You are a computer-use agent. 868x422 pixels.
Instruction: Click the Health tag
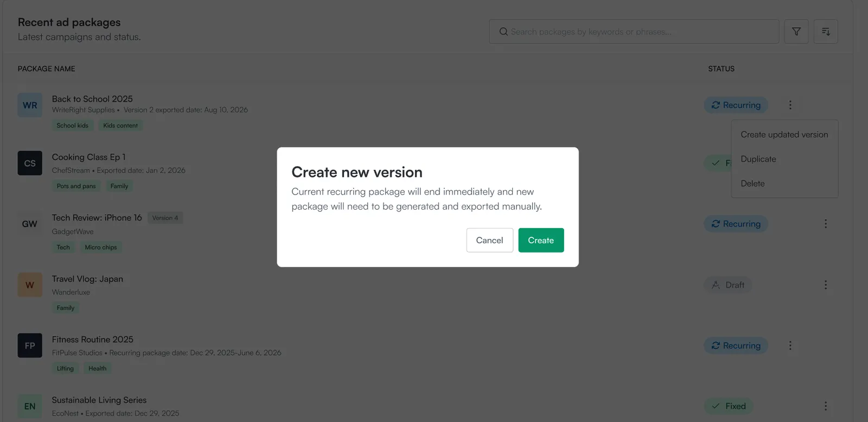[98, 369]
